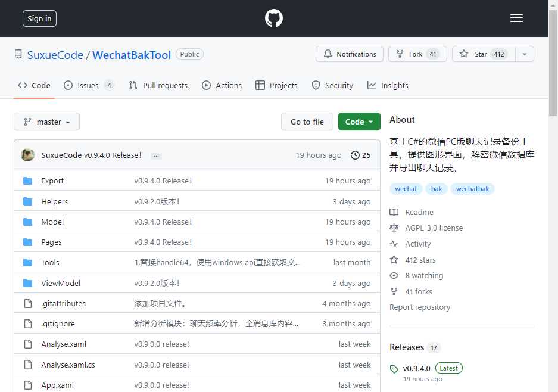Viewport: 558px width, 392px height.
Task: Open the Pages folder
Action: tap(51, 242)
